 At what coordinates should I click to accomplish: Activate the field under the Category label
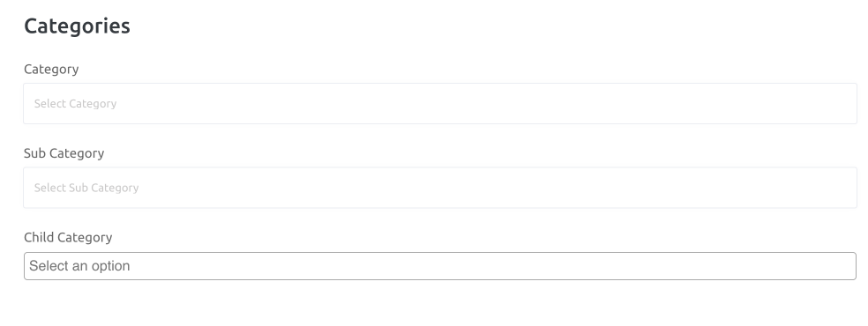tap(440, 103)
